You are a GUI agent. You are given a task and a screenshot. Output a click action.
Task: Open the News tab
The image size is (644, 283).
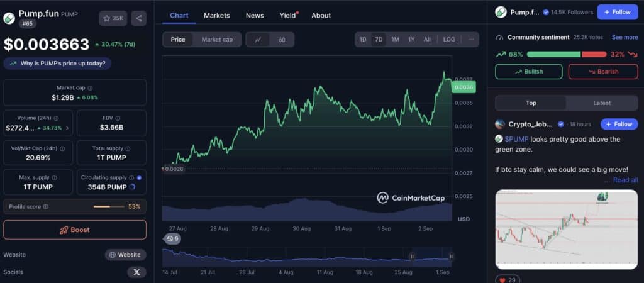coord(255,15)
